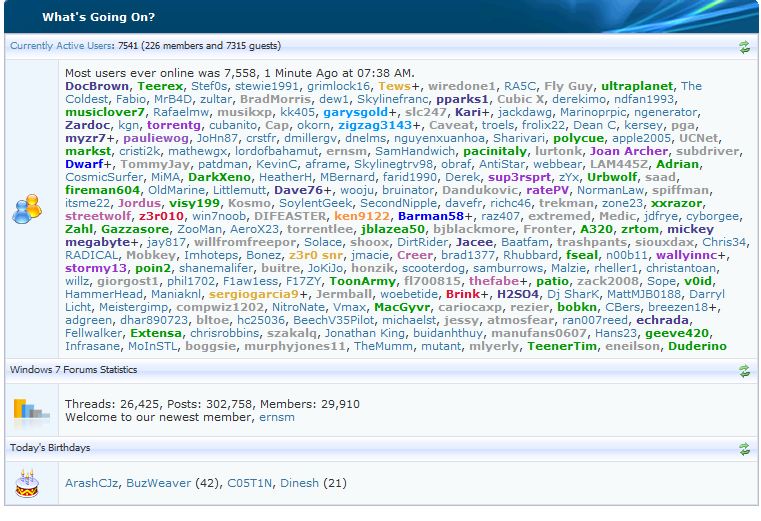The height and width of the screenshot is (521, 761).
Task: Open thefabe's profile
Action: click(494, 281)
